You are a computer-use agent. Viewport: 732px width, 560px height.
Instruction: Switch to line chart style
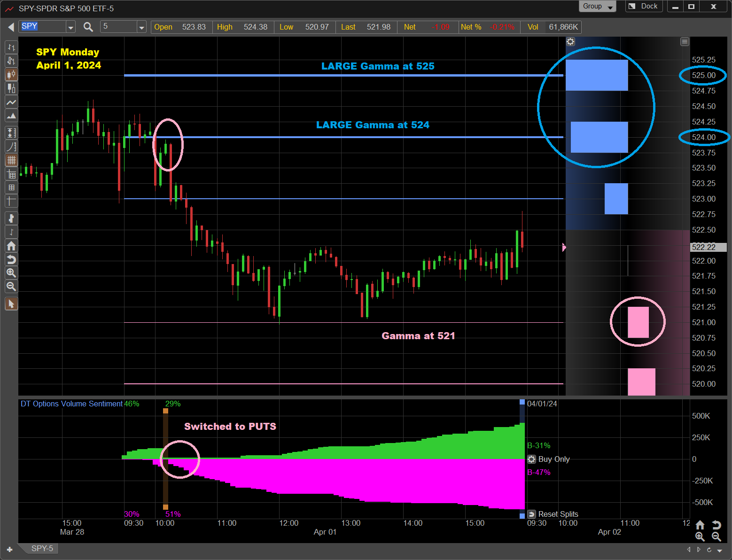click(x=11, y=102)
